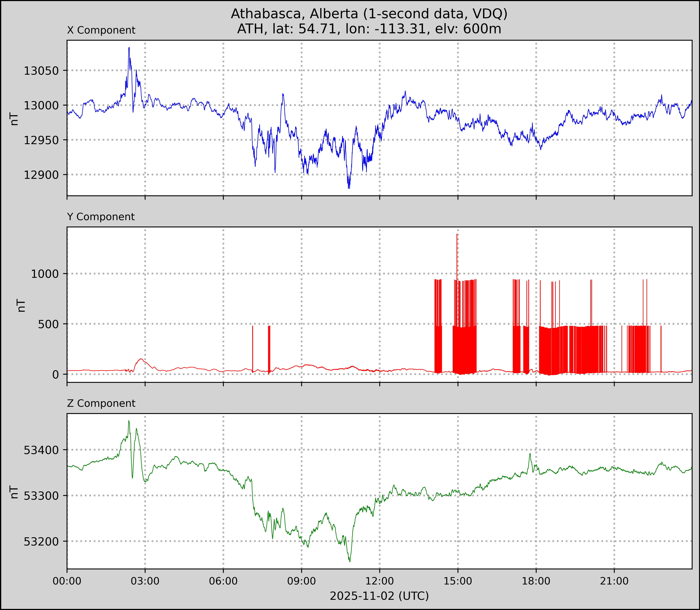Click the 53200 tick label on Z plot
The height and width of the screenshot is (610, 700).
41,542
